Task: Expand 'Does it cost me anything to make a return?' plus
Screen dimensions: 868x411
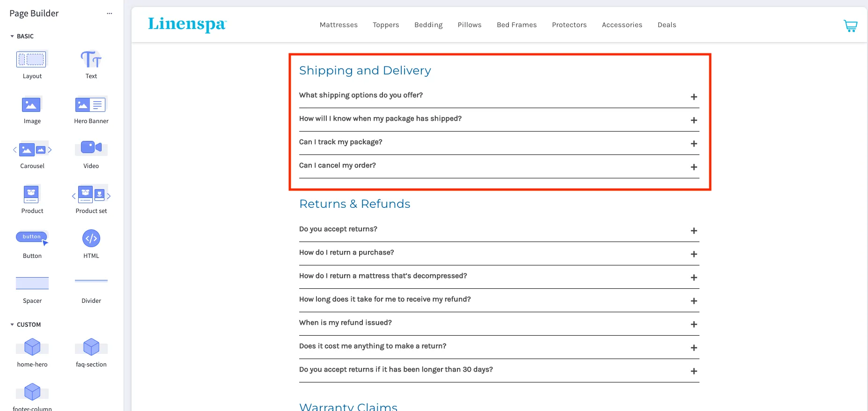Action: click(x=694, y=348)
